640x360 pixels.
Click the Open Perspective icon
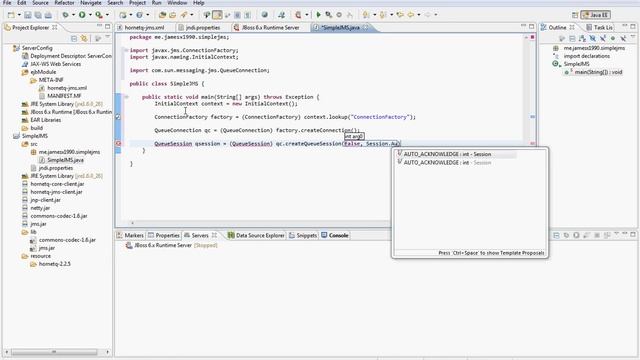(575, 15)
